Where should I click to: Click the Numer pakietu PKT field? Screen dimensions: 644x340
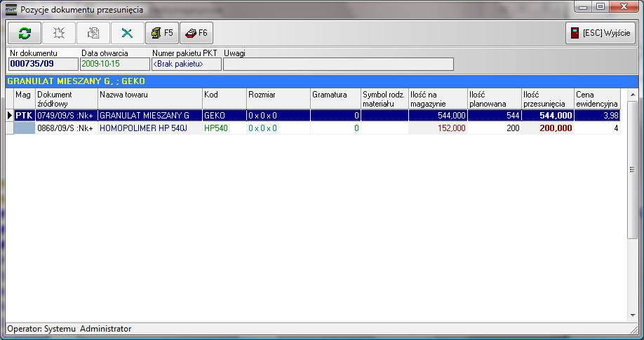[186, 64]
